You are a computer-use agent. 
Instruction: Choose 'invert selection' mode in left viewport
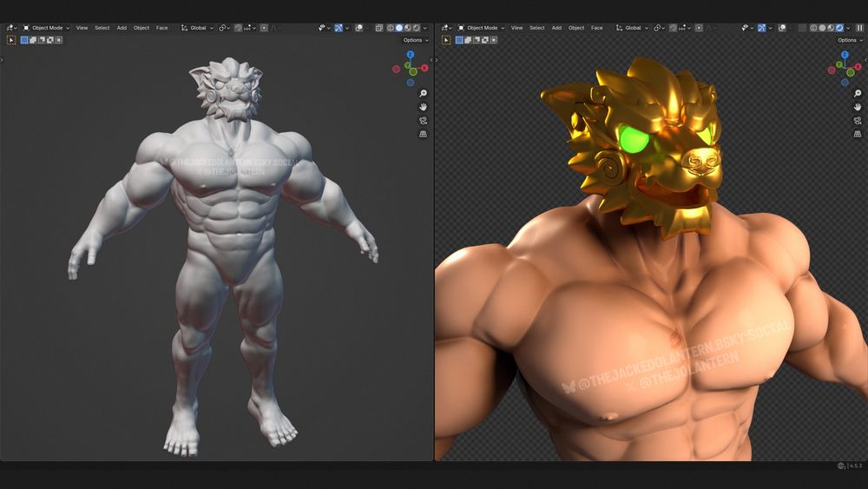(49, 40)
